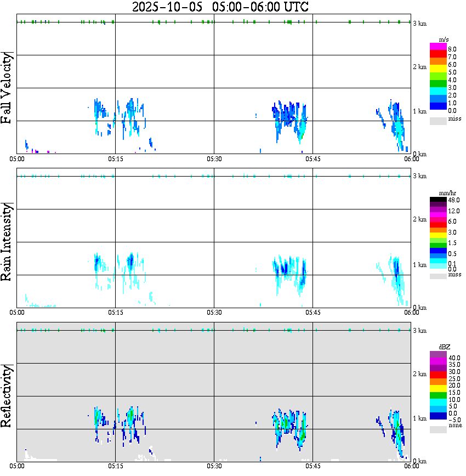466x476 pixels.
Task: Click the "dBZ" unit label above legend
Action: [x=445, y=347]
